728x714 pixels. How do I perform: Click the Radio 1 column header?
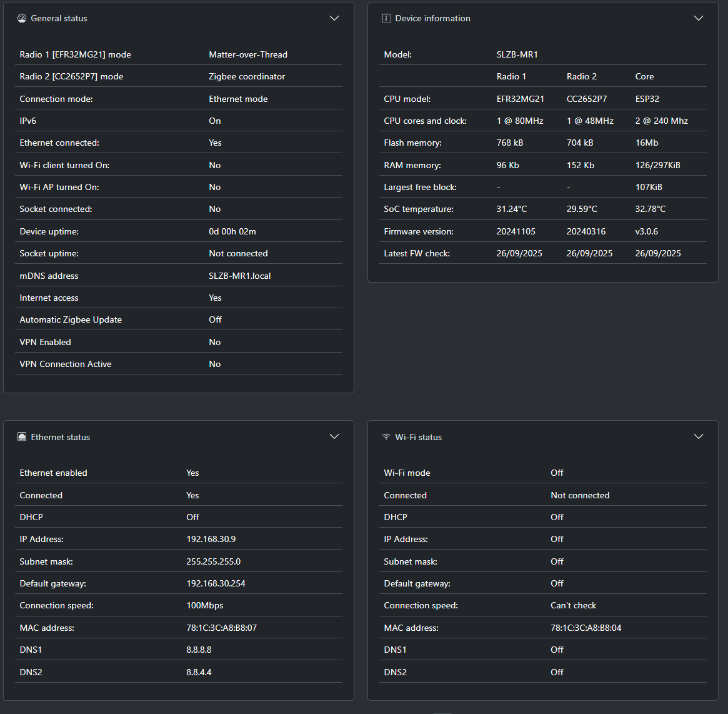511,76
